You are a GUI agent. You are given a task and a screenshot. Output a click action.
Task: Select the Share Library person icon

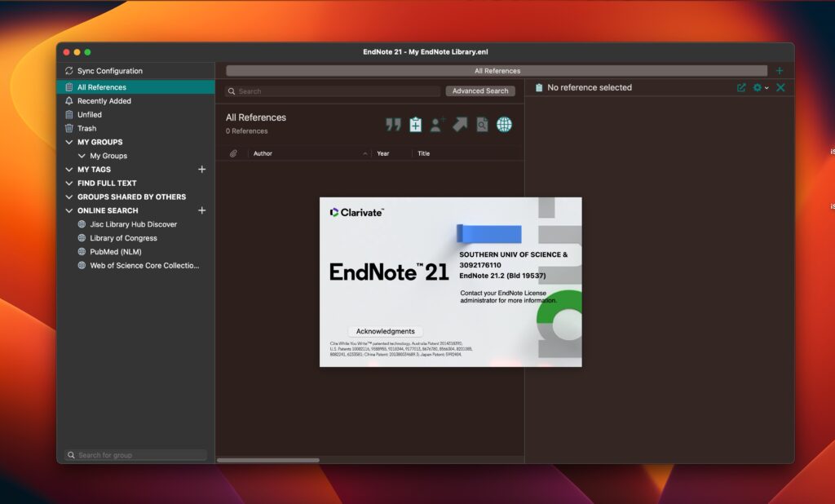click(438, 125)
